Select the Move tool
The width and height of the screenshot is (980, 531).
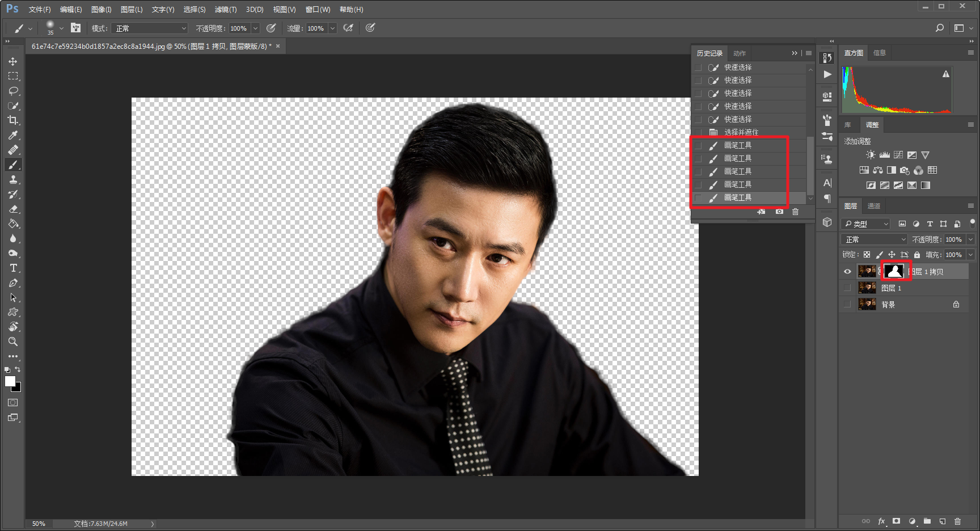[13, 61]
